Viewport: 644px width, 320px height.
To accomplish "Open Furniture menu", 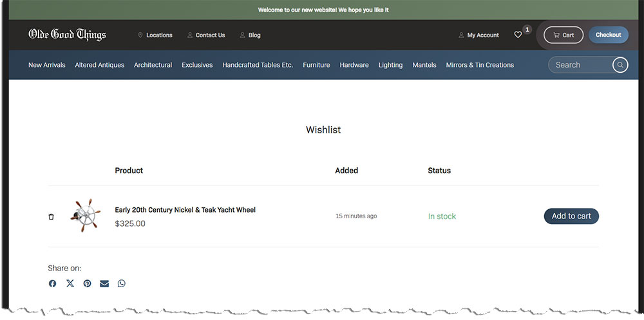I will (x=316, y=65).
